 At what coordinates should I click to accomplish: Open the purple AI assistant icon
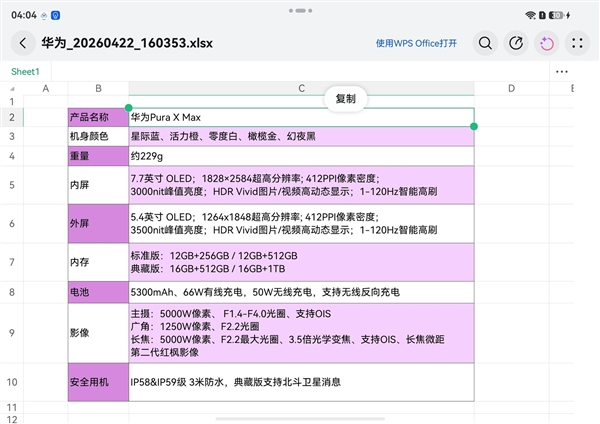[x=547, y=44]
